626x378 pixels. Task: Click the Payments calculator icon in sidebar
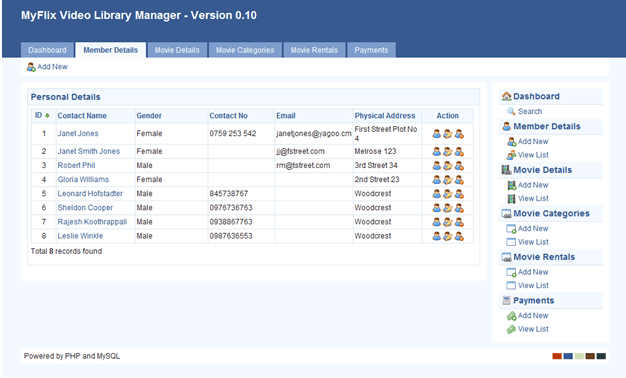[x=506, y=301]
